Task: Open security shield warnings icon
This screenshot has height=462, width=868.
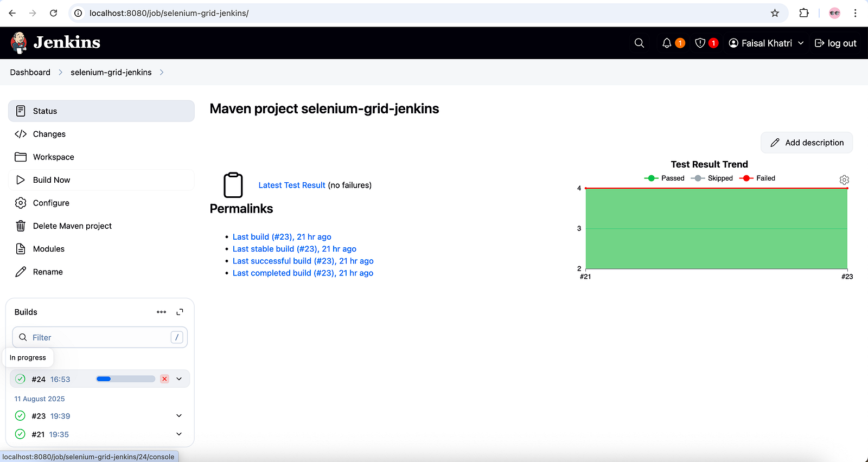Action: 700,43
